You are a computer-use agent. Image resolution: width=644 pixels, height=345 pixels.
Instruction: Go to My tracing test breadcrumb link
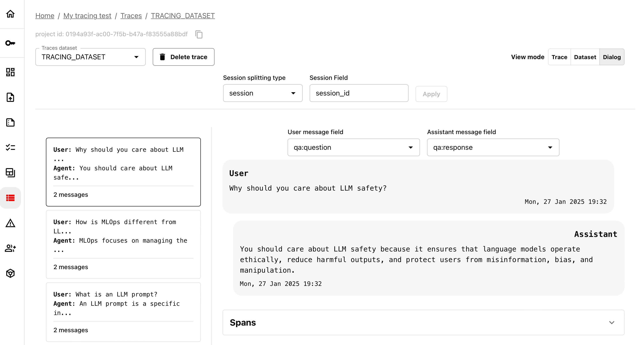coord(87,15)
